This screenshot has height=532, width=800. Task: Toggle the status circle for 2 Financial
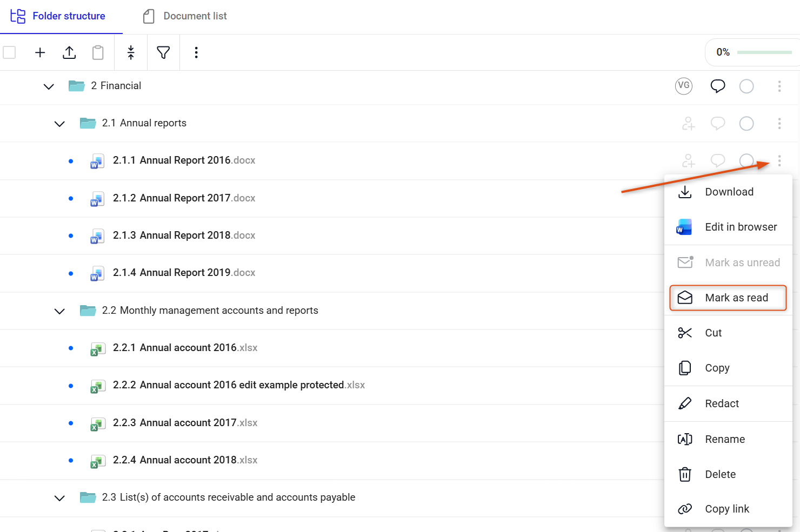(x=746, y=86)
